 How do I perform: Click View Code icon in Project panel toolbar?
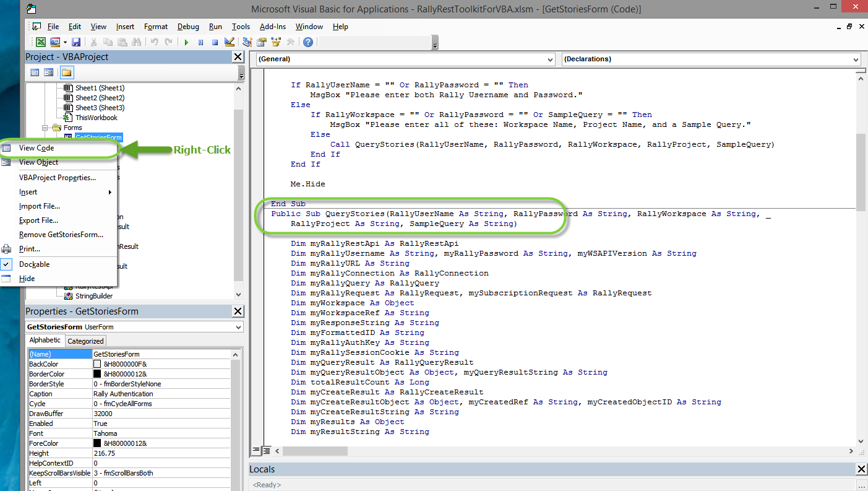click(35, 72)
